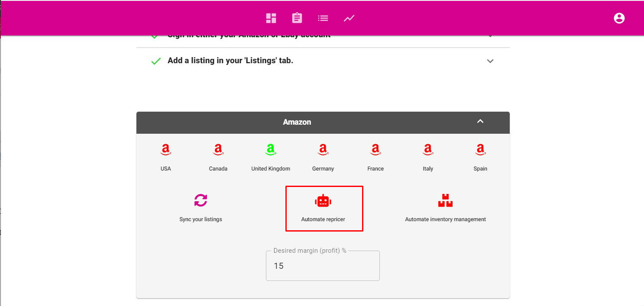Click the 'United Kingdom' country label
This screenshot has height=306, width=644.
pyautogui.click(x=271, y=169)
